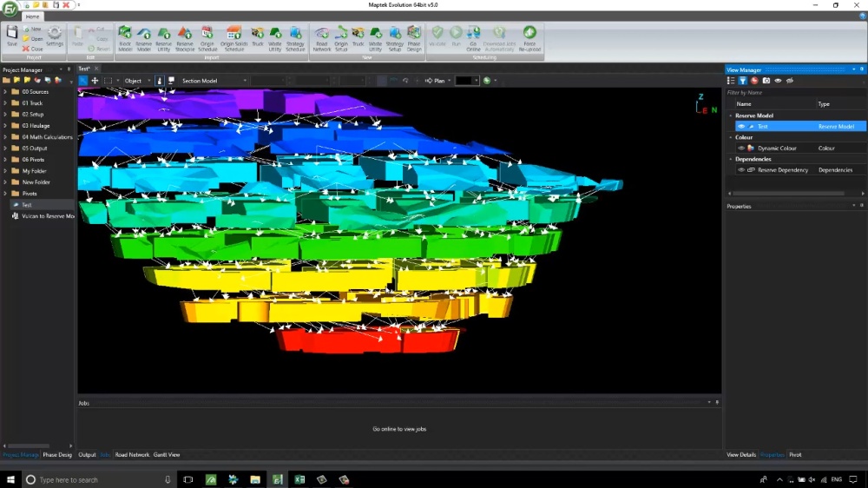Open Settings gear in Project group
This screenshot has height=488, width=868.
(55, 36)
